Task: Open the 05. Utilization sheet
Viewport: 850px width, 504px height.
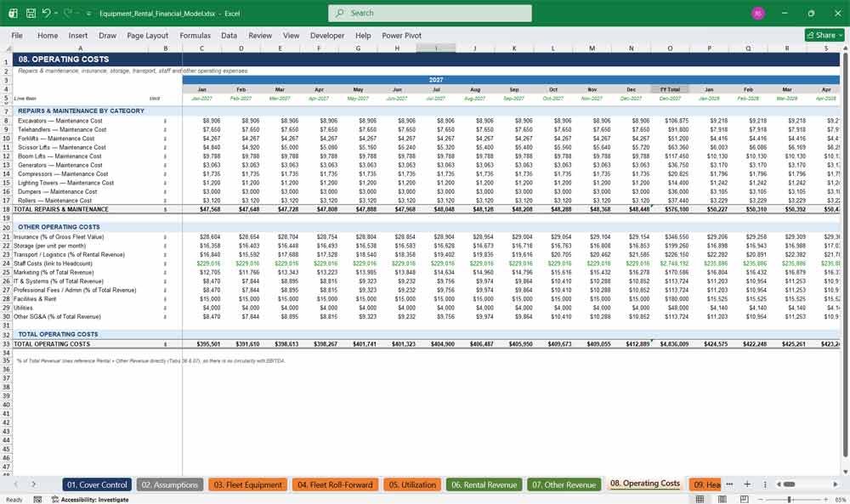Action: click(412, 484)
